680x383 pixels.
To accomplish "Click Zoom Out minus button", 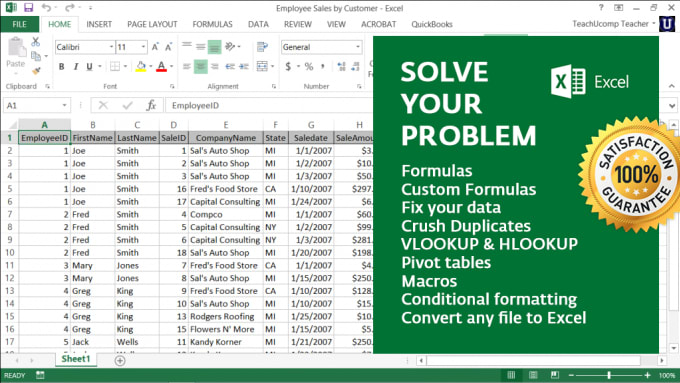I will (571, 375).
